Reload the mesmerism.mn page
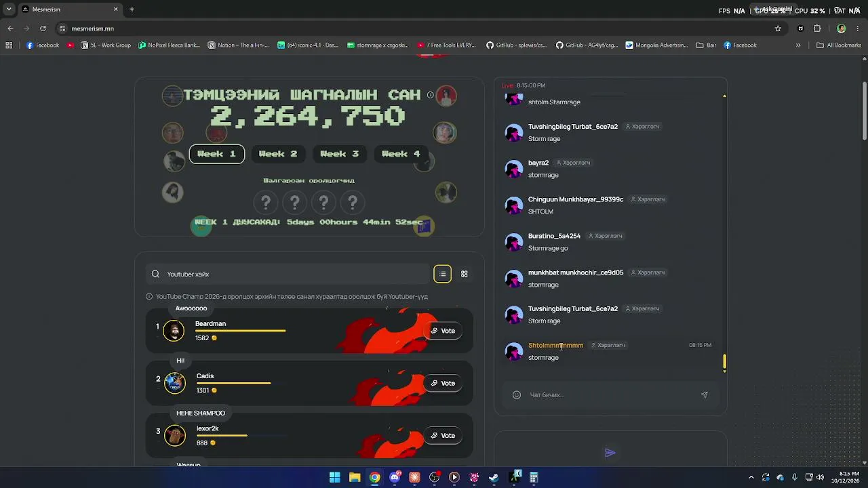Screen dimensions: 868x488 (x=43, y=28)
